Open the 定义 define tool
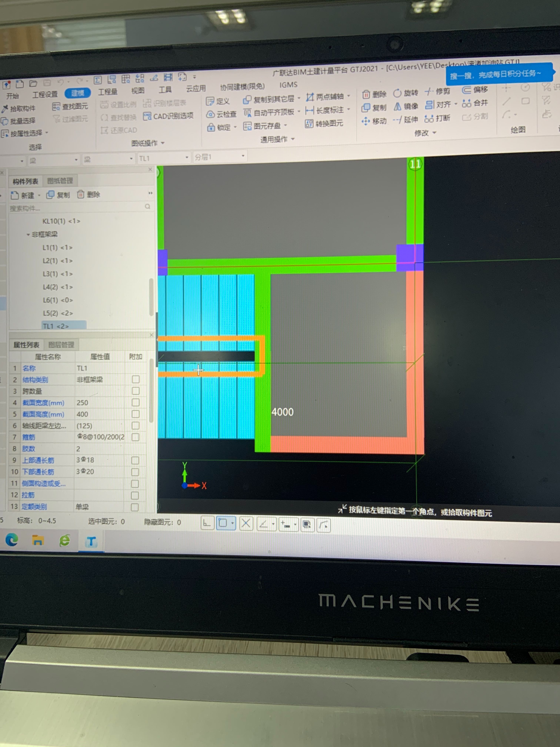560x747 pixels. pyautogui.click(x=218, y=101)
